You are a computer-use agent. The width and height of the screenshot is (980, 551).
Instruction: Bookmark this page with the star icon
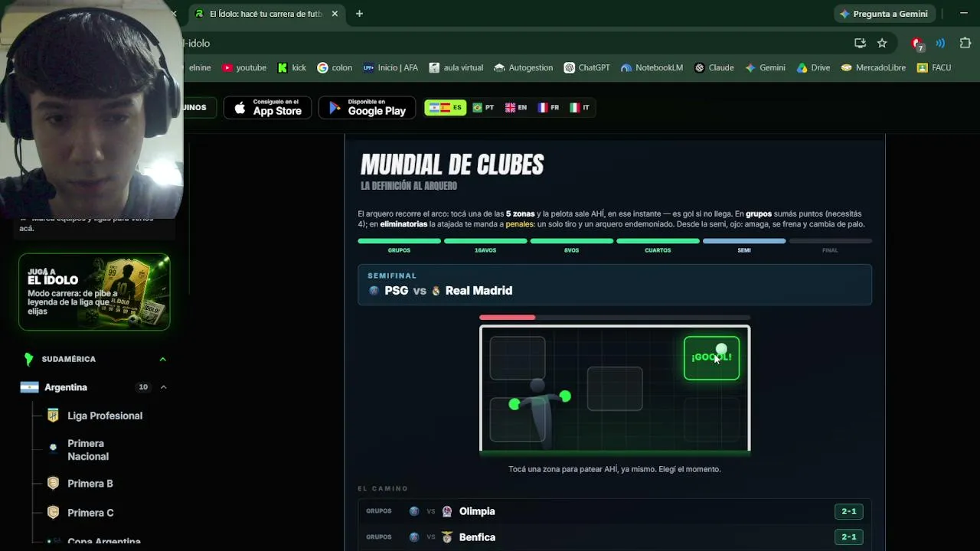[882, 43]
